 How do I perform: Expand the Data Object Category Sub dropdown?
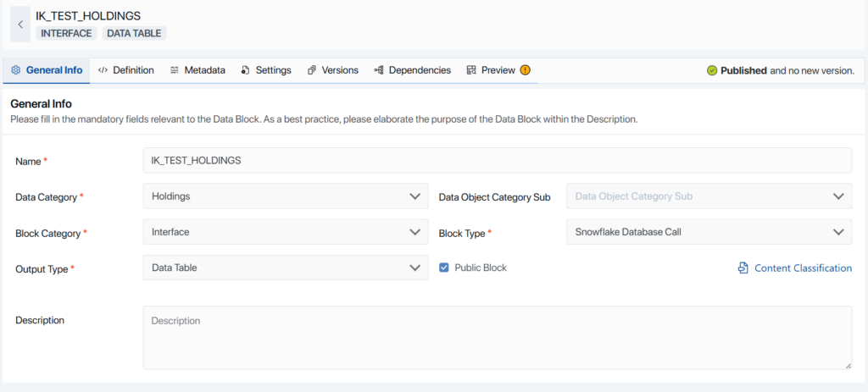click(837, 196)
